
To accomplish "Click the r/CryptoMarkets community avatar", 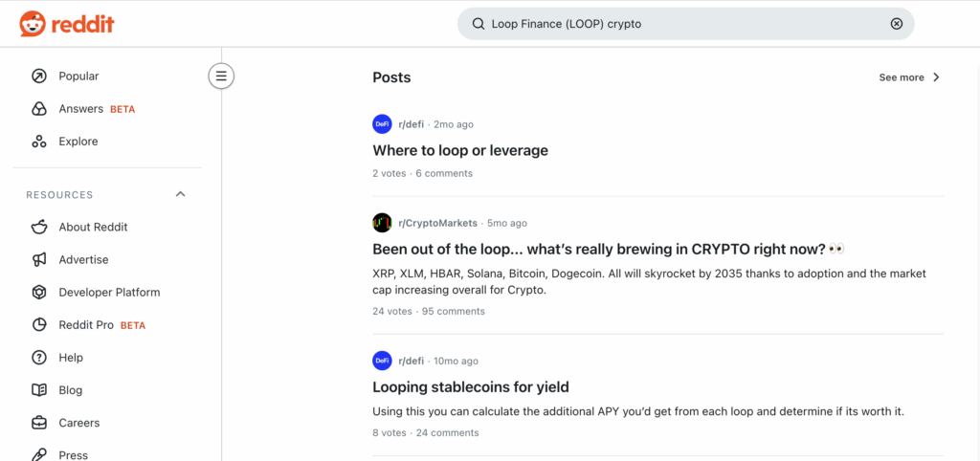I will click(x=382, y=223).
